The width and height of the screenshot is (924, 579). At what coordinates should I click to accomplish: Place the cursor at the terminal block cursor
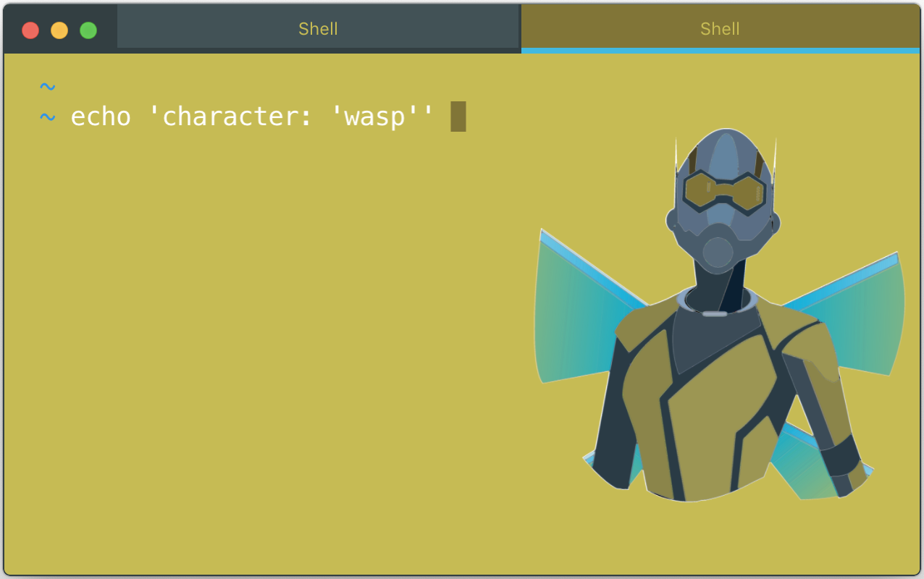[458, 117]
